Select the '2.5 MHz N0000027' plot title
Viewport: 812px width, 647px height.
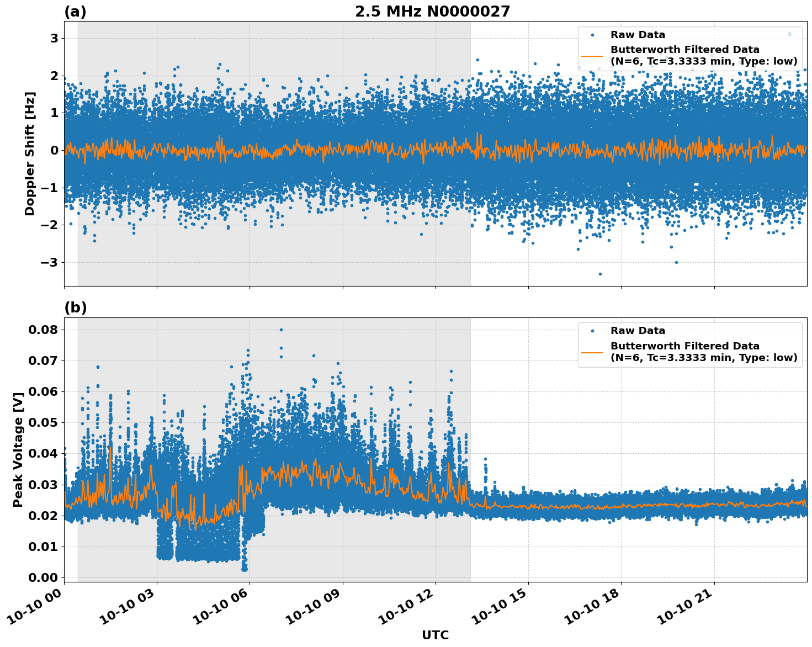coord(432,12)
